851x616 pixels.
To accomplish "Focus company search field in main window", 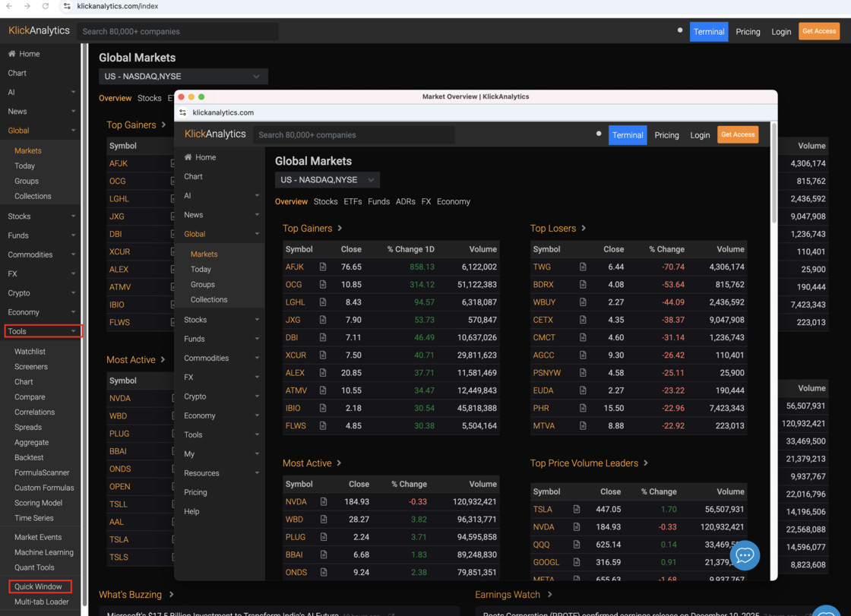I will point(178,31).
